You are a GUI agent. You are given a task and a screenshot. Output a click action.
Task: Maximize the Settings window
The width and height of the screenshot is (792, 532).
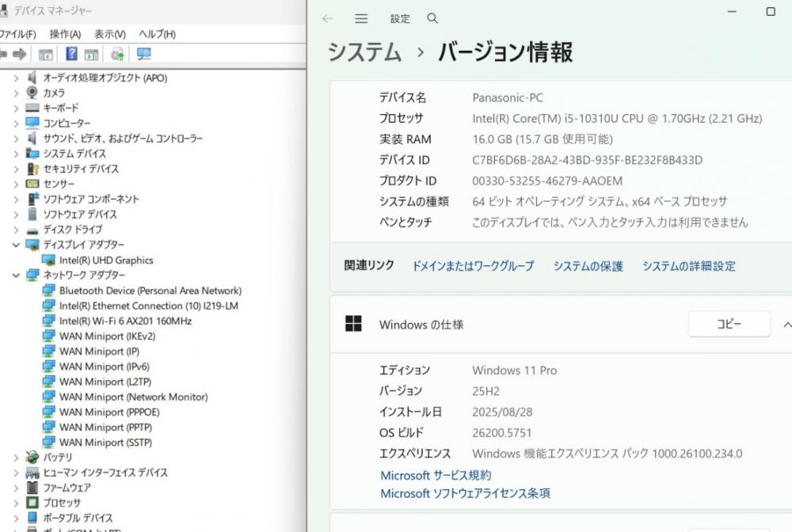(771, 11)
